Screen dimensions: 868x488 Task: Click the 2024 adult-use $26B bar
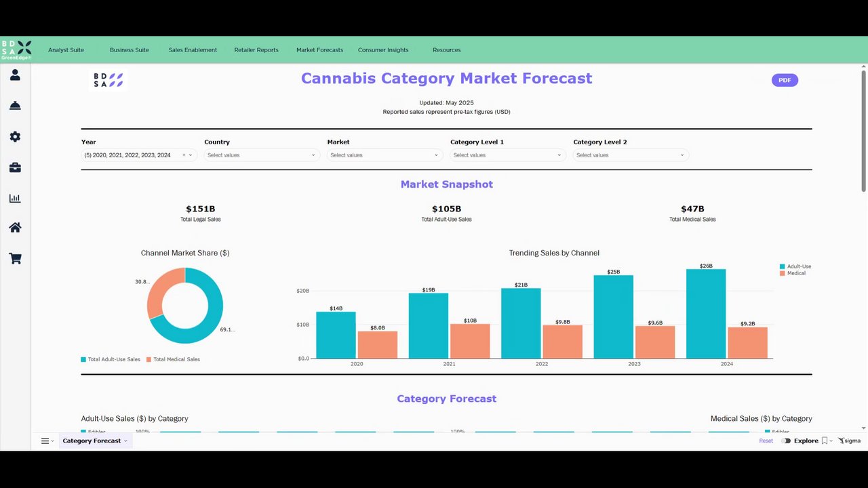(x=706, y=314)
